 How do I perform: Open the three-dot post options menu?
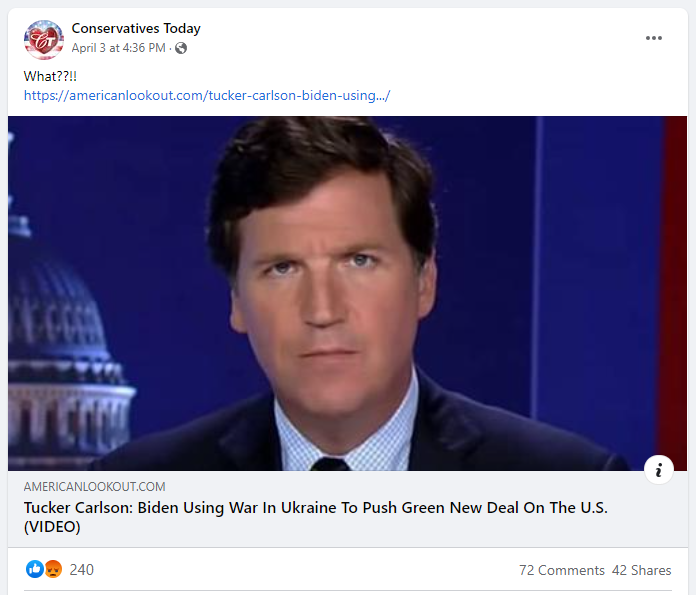pos(653,38)
